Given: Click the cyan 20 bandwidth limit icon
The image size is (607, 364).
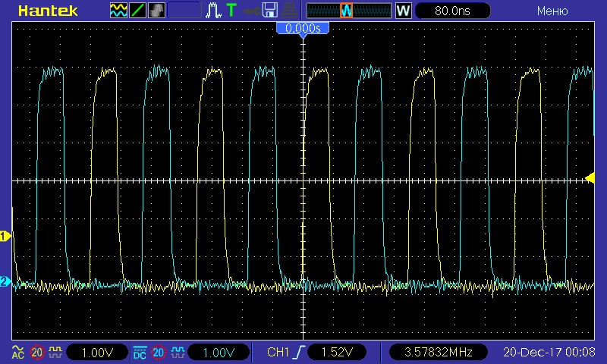Looking at the screenshot, I should (159, 352).
